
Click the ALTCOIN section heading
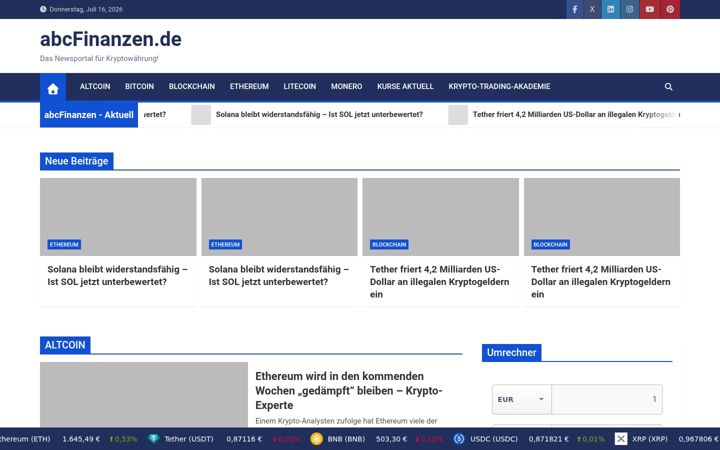pos(65,345)
